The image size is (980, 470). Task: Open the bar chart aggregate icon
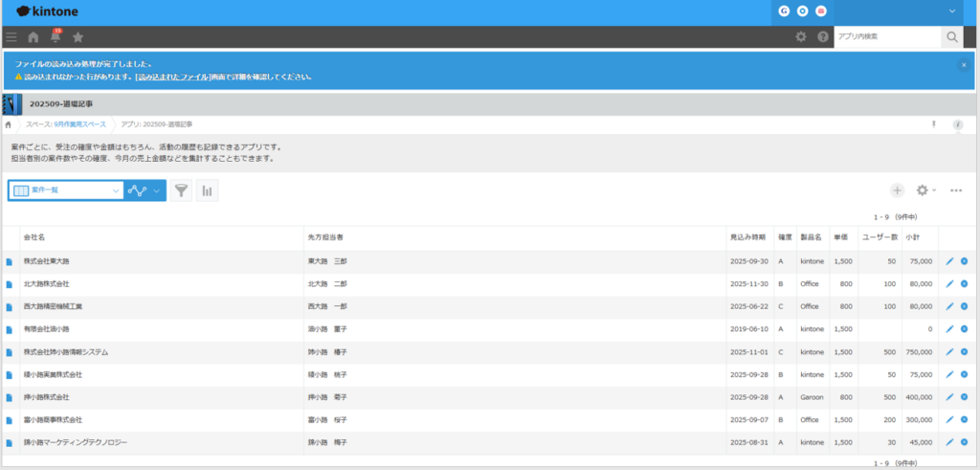click(207, 190)
